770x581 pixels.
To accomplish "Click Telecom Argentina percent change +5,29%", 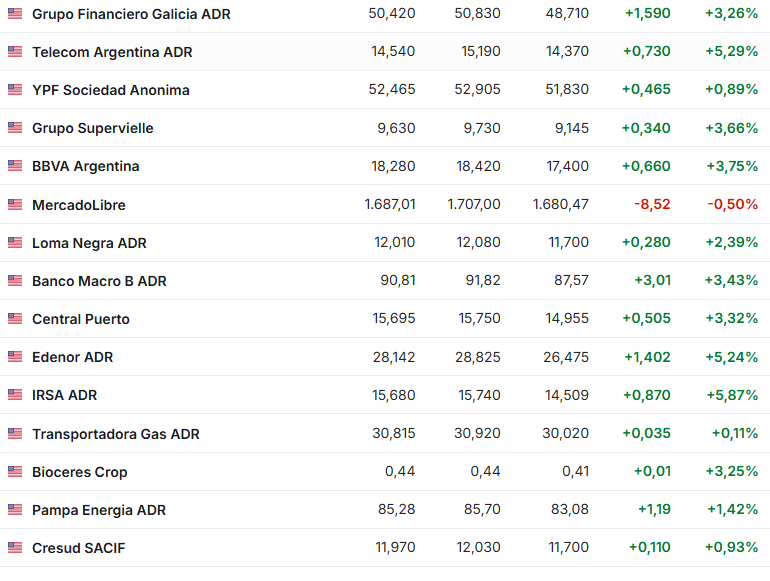I will coord(731,51).
